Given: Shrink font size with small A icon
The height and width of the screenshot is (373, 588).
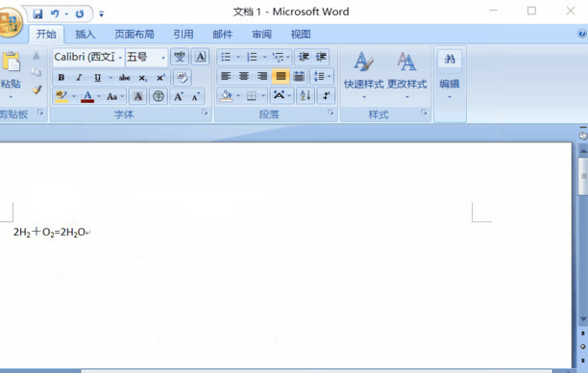Looking at the screenshot, I should click(x=196, y=96).
